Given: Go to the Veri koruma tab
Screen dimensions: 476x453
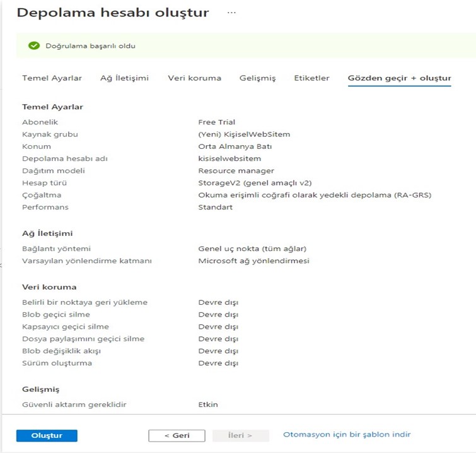Looking at the screenshot, I should (195, 78).
